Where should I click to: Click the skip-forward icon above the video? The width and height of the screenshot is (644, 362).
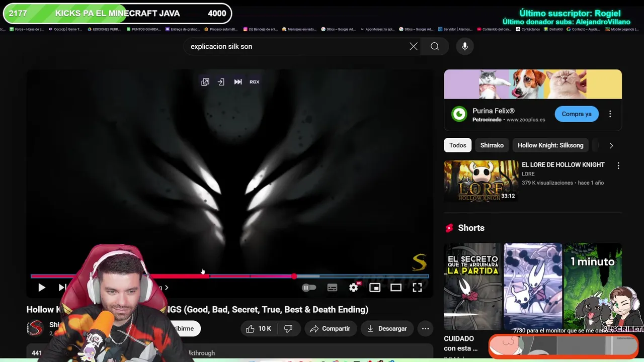pos(238,82)
